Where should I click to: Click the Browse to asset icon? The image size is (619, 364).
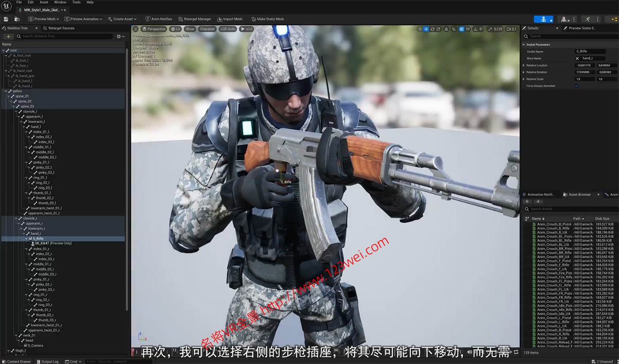tap(17, 19)
